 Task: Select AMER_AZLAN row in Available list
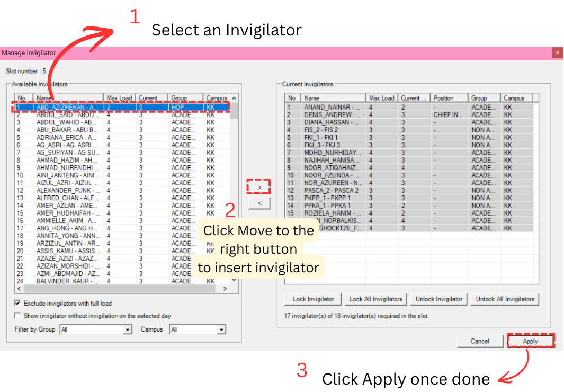[x=122, y=206]
